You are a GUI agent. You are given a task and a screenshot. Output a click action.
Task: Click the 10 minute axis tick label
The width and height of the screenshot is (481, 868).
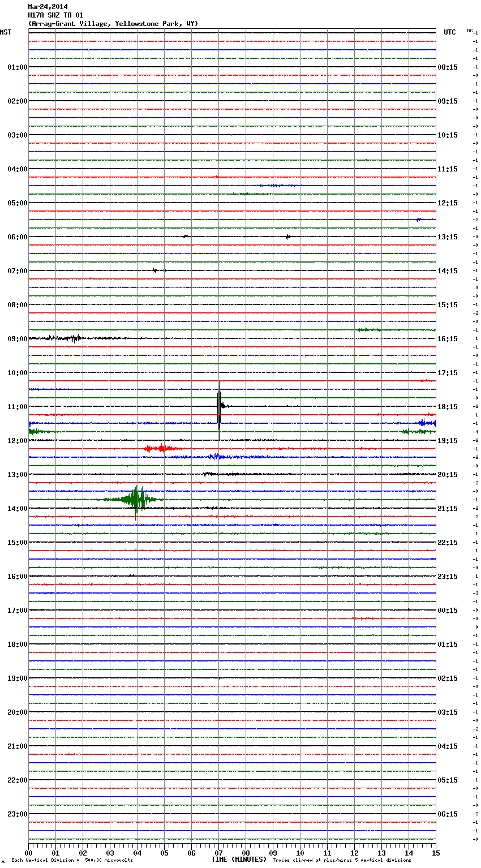(x=300, y=853)
